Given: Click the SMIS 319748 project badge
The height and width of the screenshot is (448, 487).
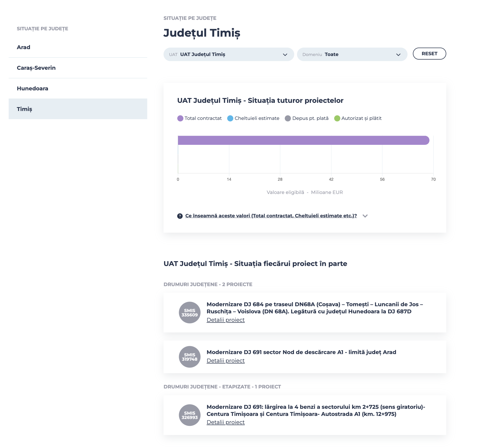Looking at the screenshot, I should point(190,357).
